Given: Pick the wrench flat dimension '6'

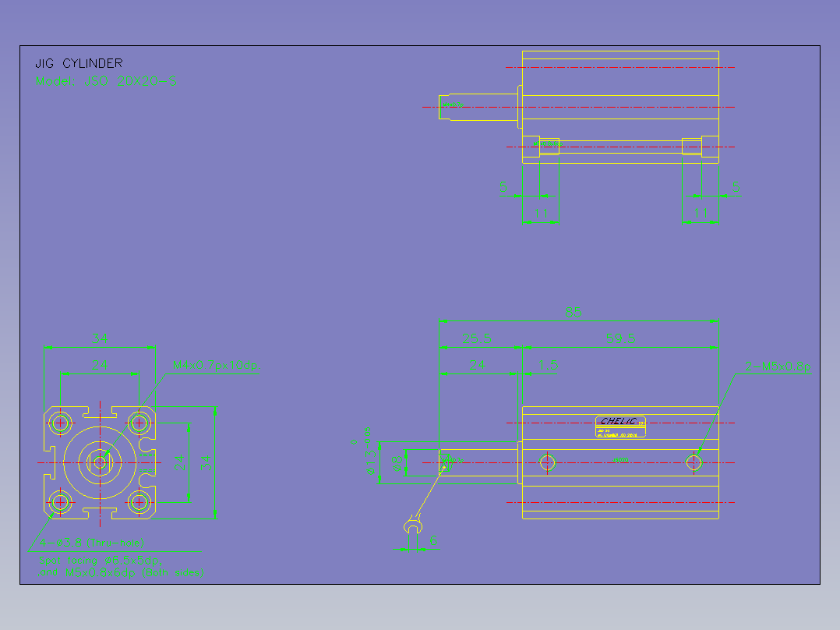Looking at the screenshot, I should [x=433, y=540].
